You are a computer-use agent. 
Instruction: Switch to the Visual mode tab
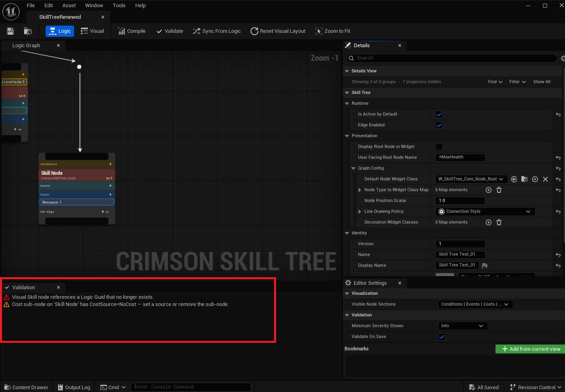point(92,31)
